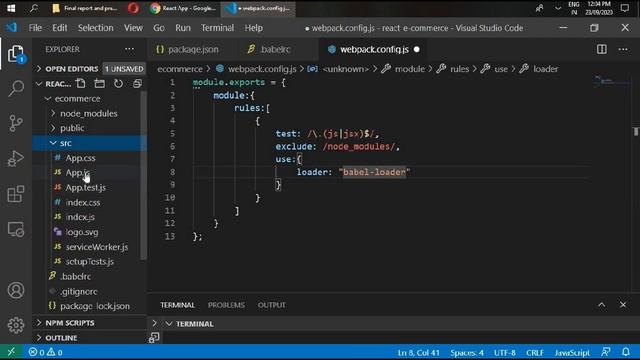Open the Accounts menu icon

click(16, 290)
